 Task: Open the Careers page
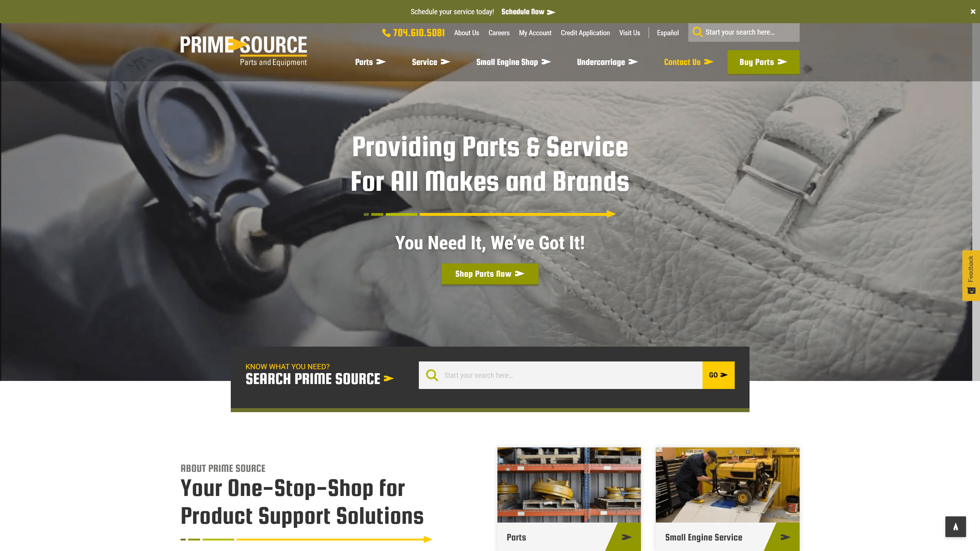(x=499, y=32)
